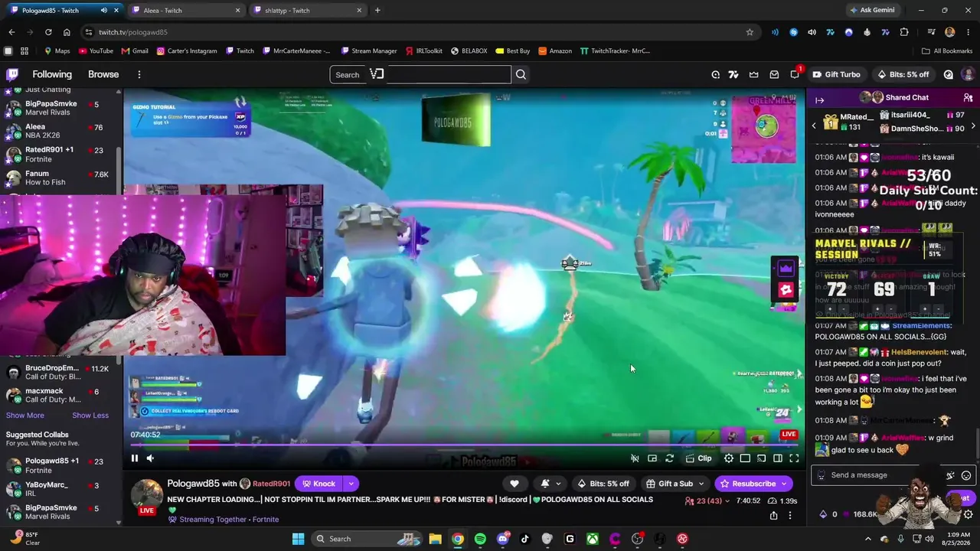The width and height of the screenshot is (980, 551).
Task: Enter fullscreen on the video player
Action: pos(794,458)
